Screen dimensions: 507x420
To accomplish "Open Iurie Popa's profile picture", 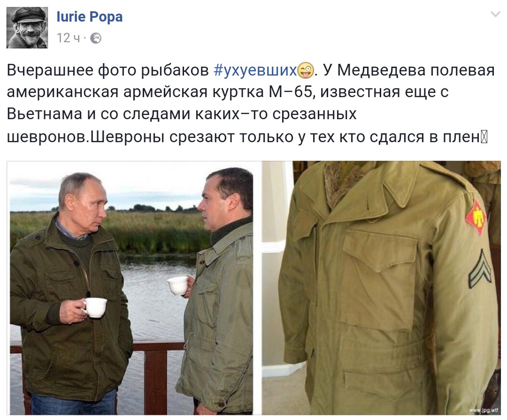I will tap(27, 28).
